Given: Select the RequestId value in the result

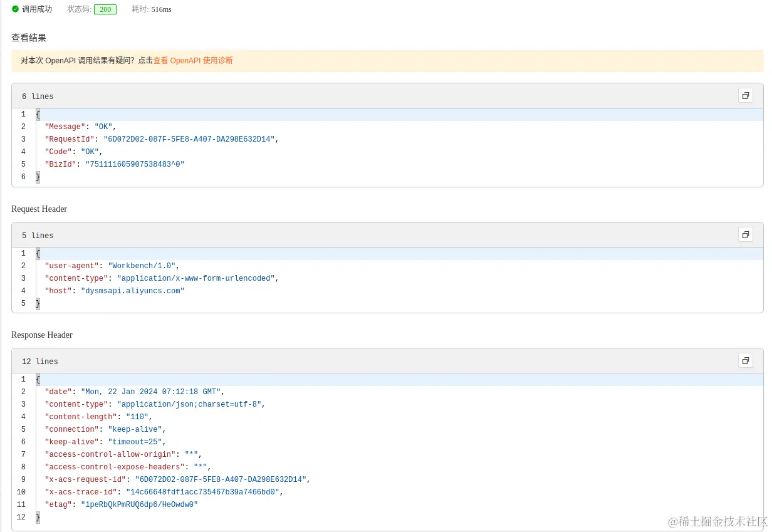Looking at the screenshot, I should [x=189, y=139].
